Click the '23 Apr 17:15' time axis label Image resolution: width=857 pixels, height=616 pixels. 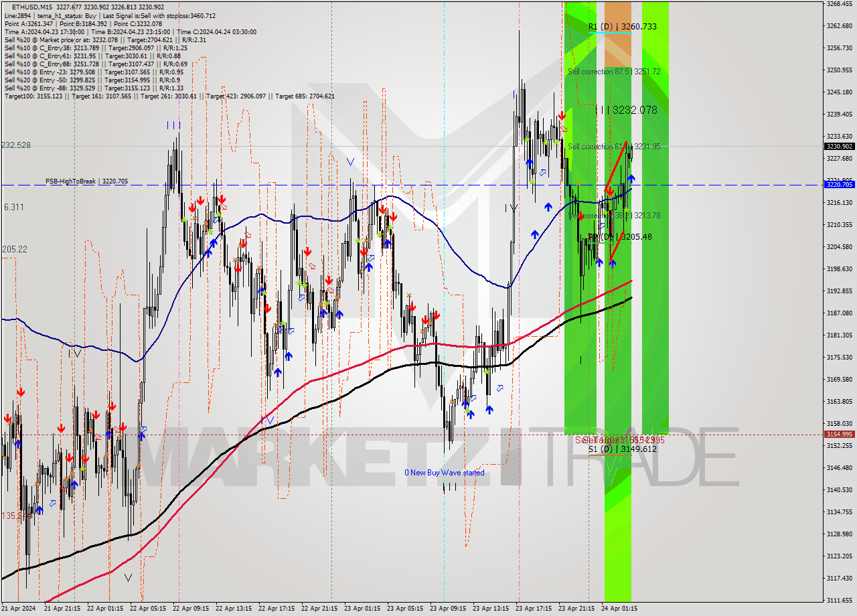pos(534,609)
